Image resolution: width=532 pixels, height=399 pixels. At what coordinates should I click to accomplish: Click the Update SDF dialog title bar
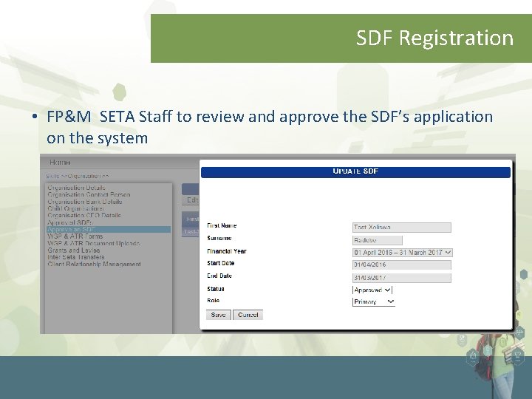click(355, 171)
